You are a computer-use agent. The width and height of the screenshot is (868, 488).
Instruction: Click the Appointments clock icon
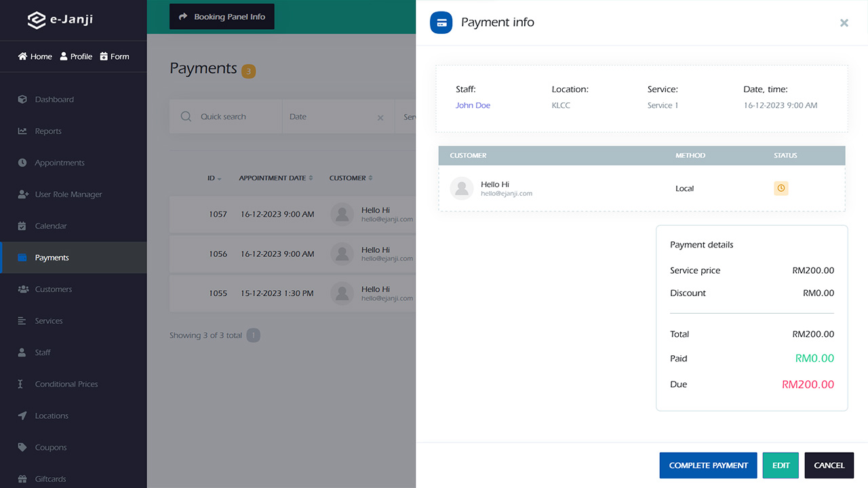point(22,163)
